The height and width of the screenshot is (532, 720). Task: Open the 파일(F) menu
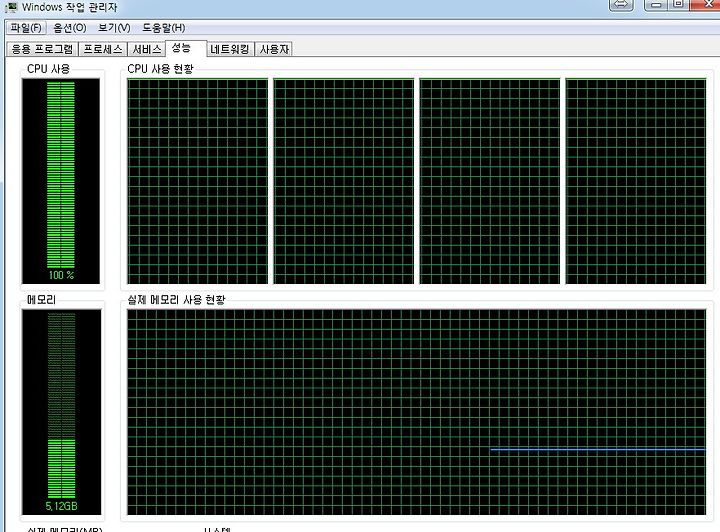tap(26, 28)
